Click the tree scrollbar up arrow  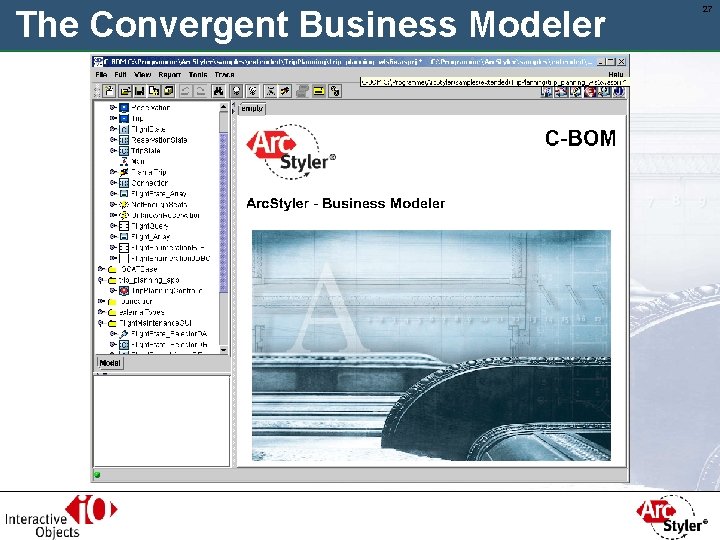[224, 107]
